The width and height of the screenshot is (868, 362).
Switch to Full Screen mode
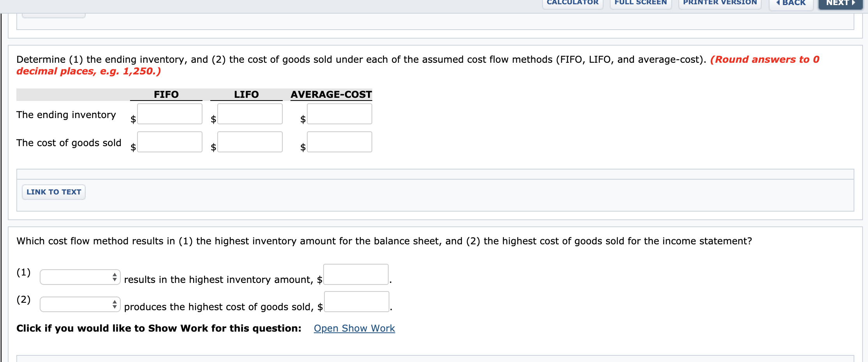tap(640, 3)
